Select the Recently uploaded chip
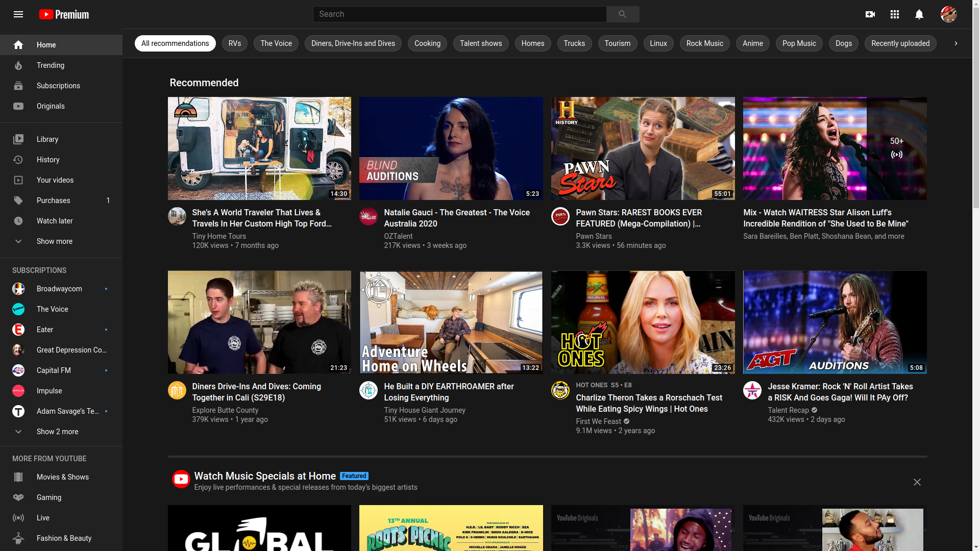 tap(900, 43)
